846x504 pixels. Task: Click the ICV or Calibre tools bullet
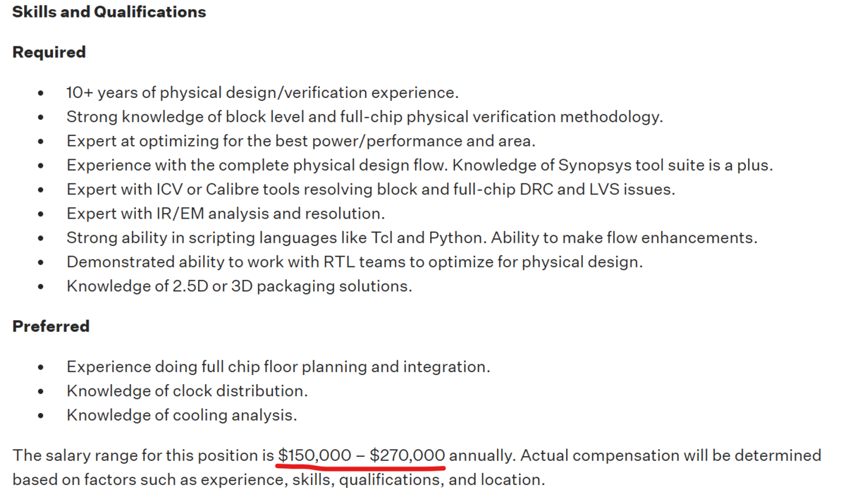pos(371,190)
